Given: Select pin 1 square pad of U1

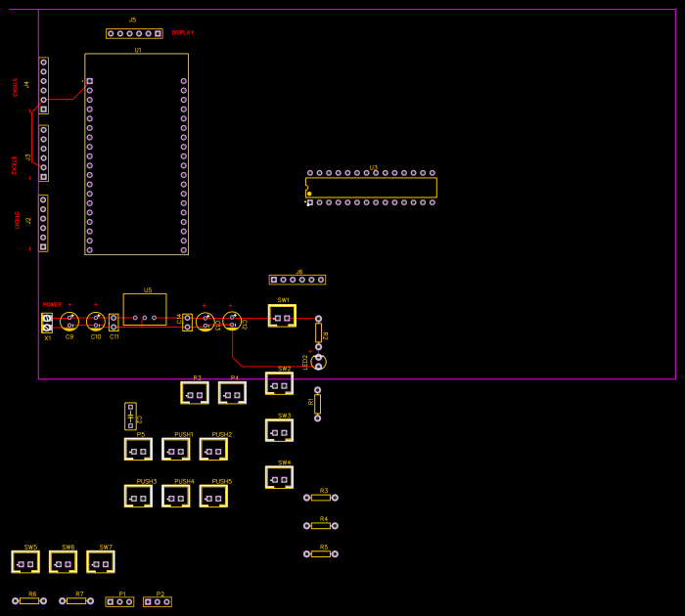Looking at the screenshot, I should [x=90, y=81].
